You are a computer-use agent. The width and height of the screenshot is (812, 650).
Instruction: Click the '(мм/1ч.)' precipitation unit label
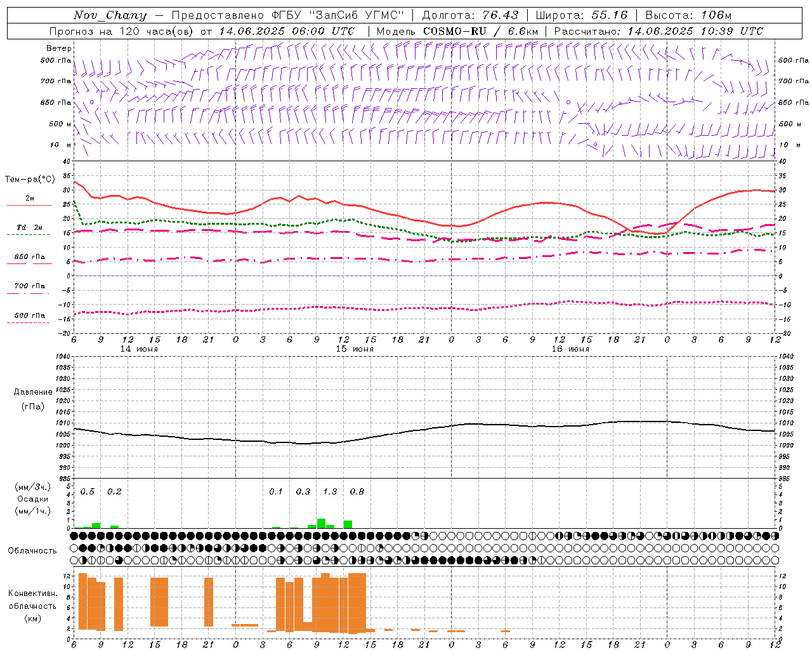[x=33, y=511]
